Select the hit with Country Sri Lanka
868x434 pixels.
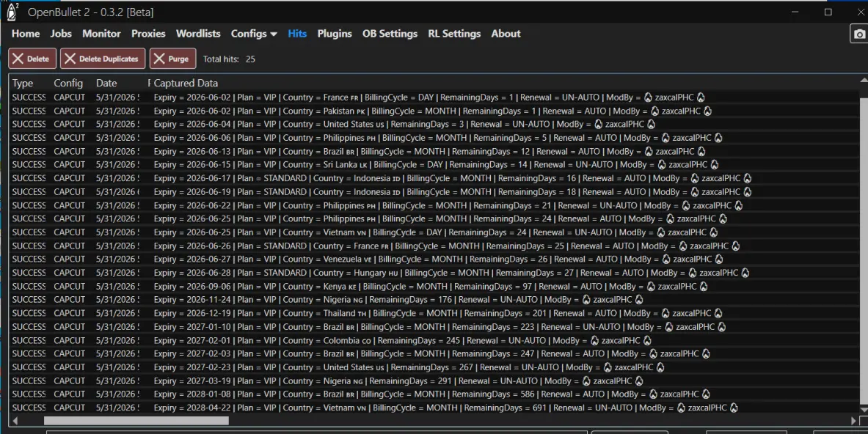pyautogui.click(x=434, y=165)
